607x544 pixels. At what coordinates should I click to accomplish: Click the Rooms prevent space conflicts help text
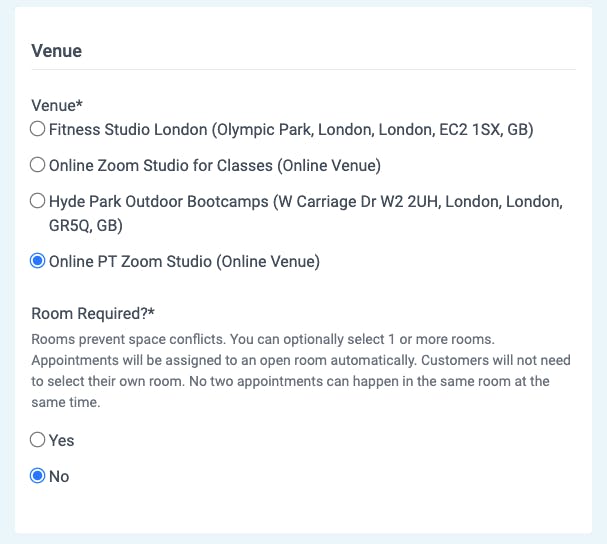[x=301, y=371]
